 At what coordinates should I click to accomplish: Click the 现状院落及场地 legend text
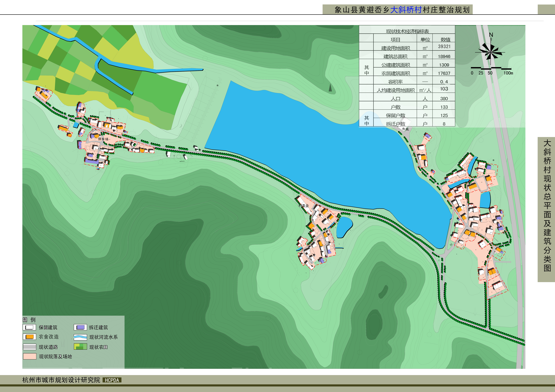click(x=56, y=356)
